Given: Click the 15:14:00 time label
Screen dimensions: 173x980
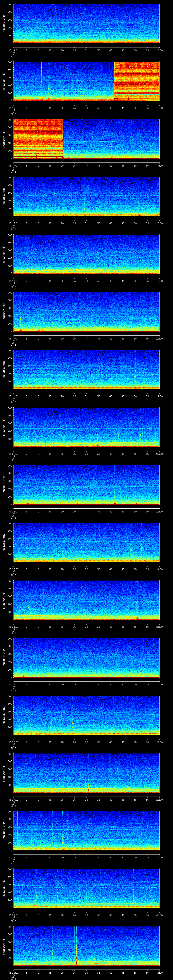Looking at the screenshot, I should tap(13, 50).
